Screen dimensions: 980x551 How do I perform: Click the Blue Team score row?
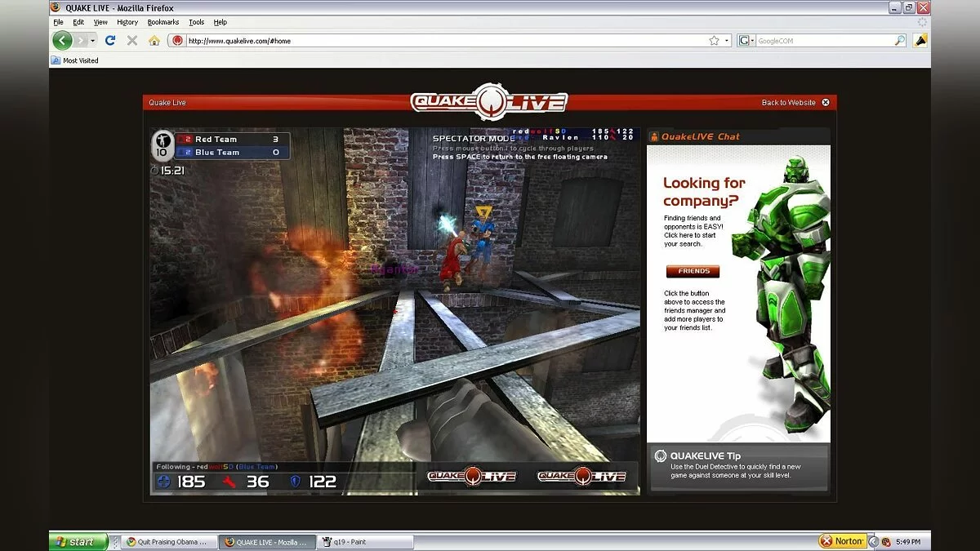(x=232, y=153)
